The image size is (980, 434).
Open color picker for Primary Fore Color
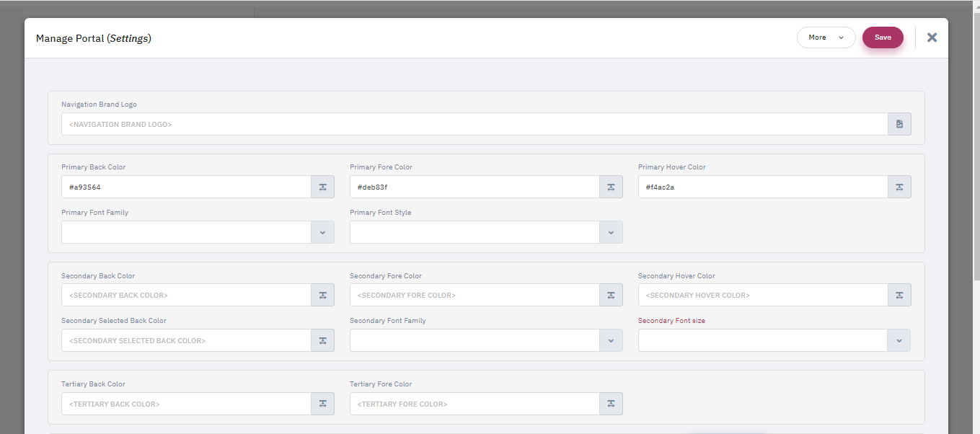coord(611,187)
